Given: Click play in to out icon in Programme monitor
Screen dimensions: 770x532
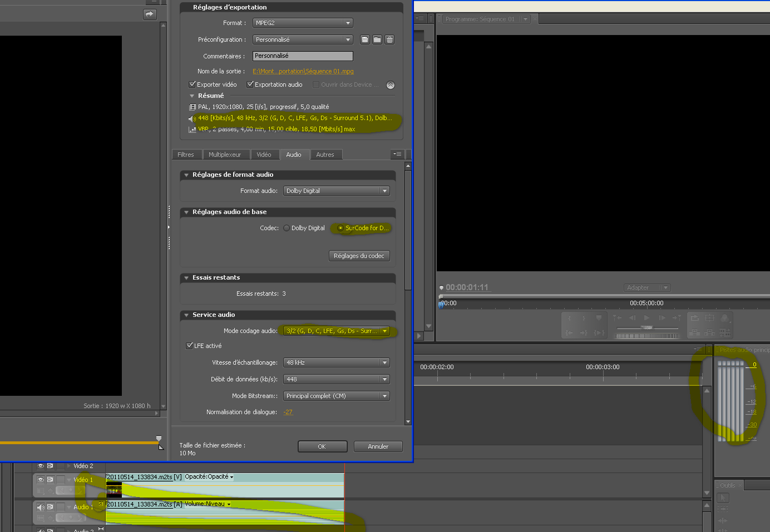Looking at the screenshot, I should (x=599, y=332).
